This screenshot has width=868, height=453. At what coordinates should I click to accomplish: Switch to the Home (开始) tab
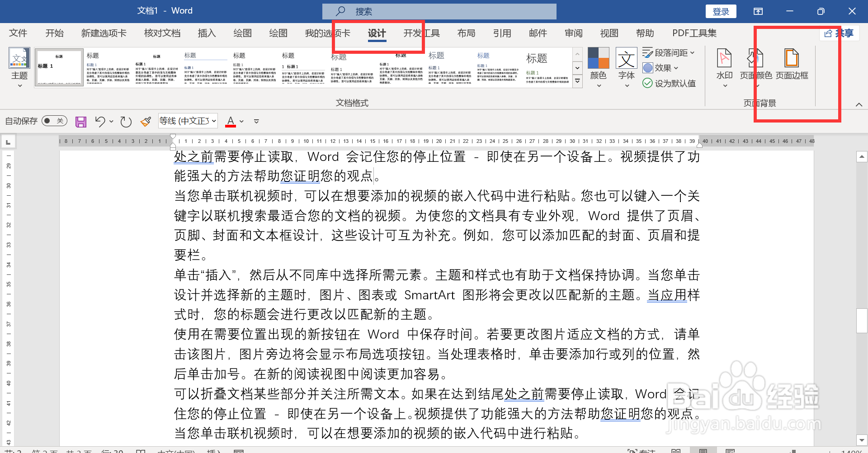tap(54, 33)
